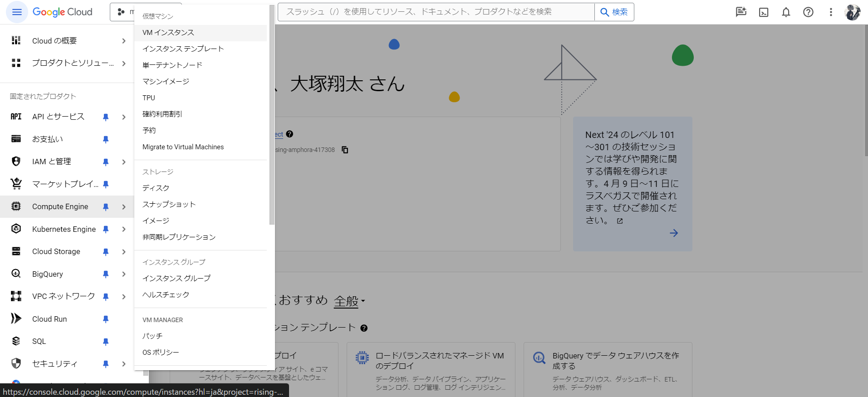Select 単一テナントノード menu item
This screenshot has width=868, height=397.
click(201, 65)
